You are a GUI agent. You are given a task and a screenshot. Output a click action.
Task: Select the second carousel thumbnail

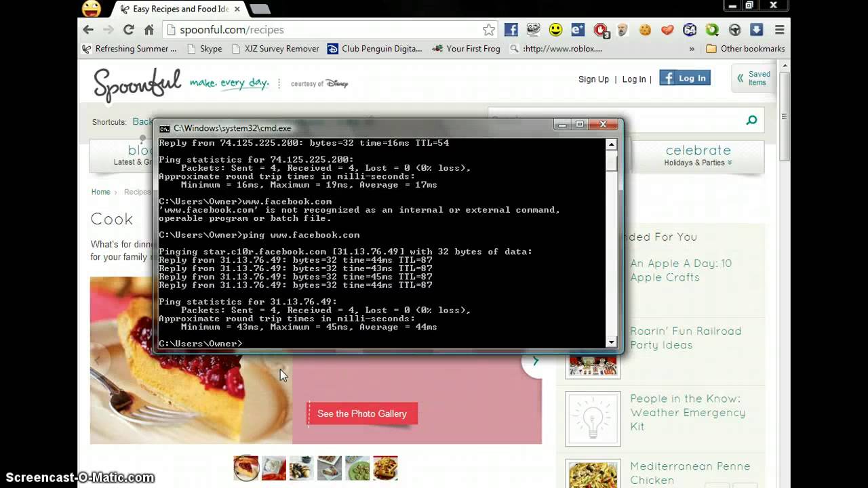click(x=274, y=468)
